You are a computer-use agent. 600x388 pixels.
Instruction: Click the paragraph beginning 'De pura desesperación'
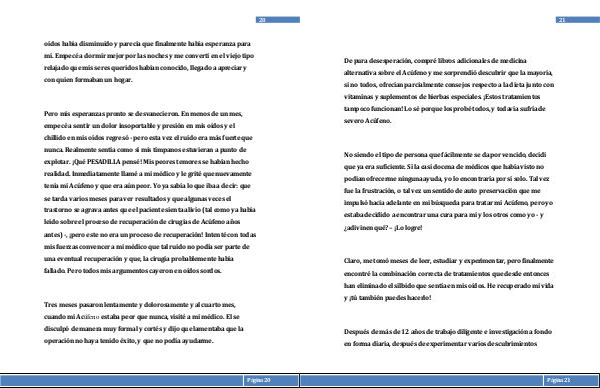coord(448,91)
